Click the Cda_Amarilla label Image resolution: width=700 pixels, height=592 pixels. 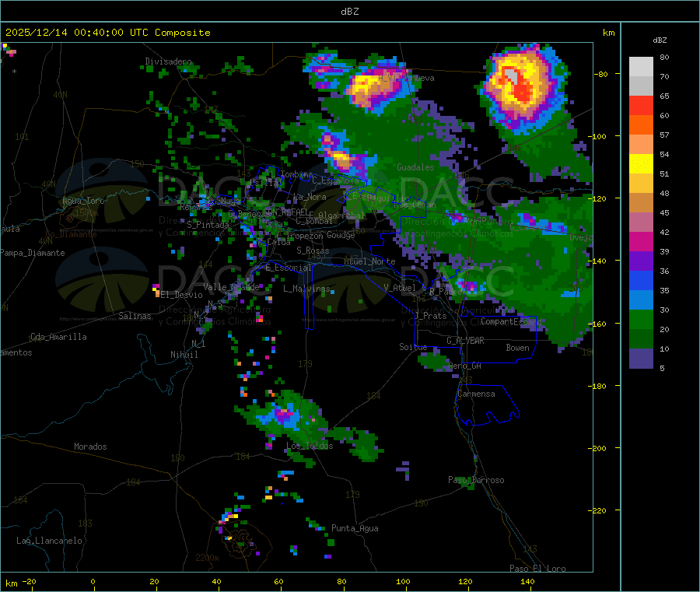click(x=58, y=337)
